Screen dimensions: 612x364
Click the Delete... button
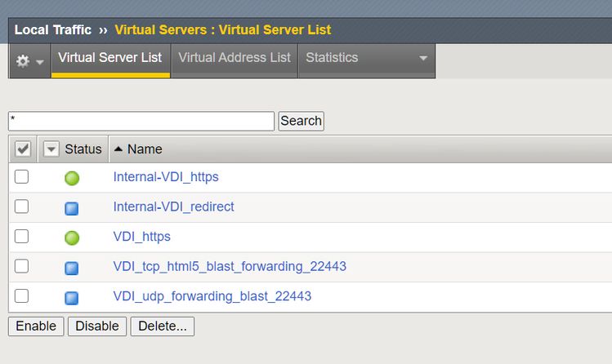pyautogui.click(x=162, y=326)
